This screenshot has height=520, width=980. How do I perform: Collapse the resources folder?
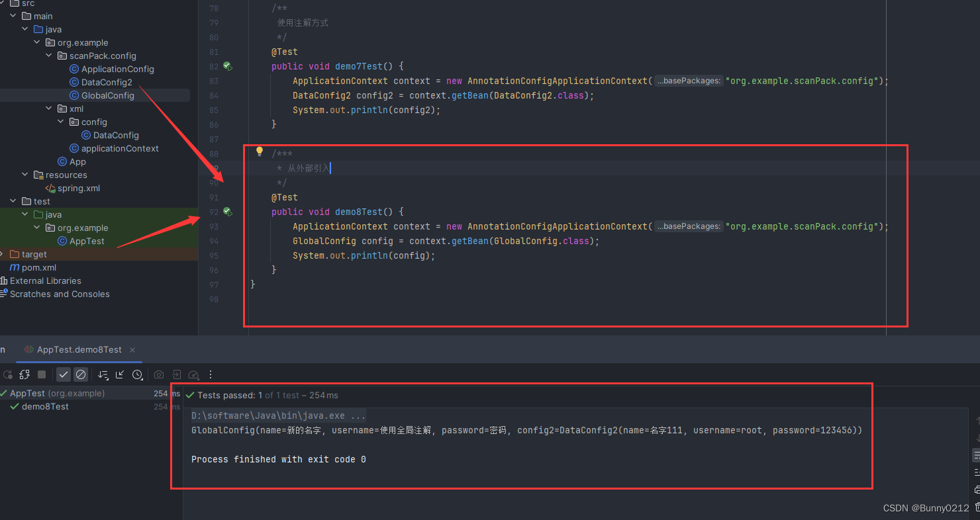[25, 175]
